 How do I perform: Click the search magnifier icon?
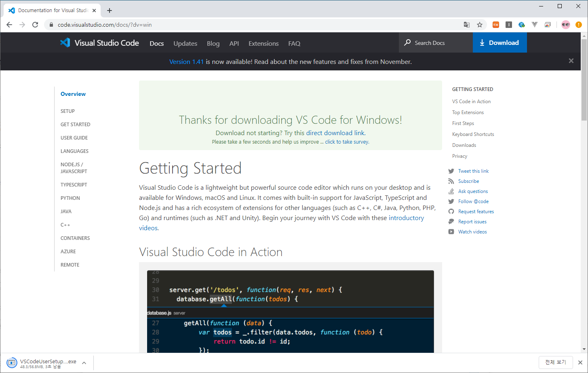pos(407,42)
